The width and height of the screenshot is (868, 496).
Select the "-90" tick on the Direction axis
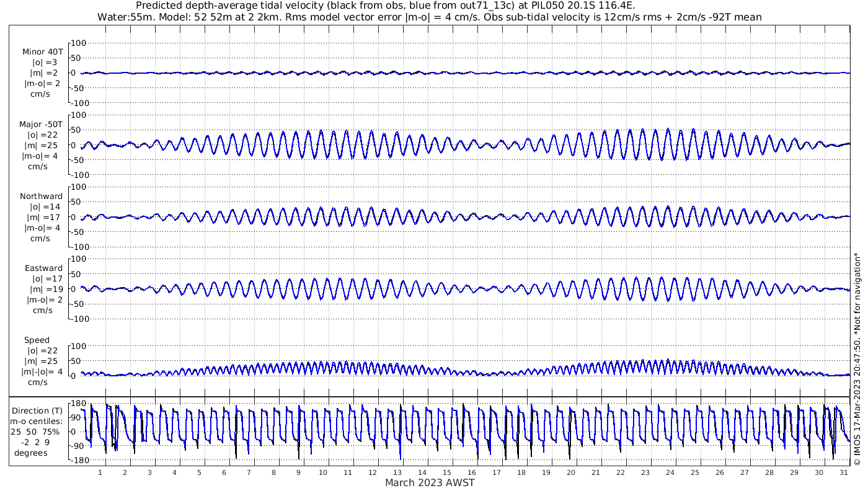(77, 446)
